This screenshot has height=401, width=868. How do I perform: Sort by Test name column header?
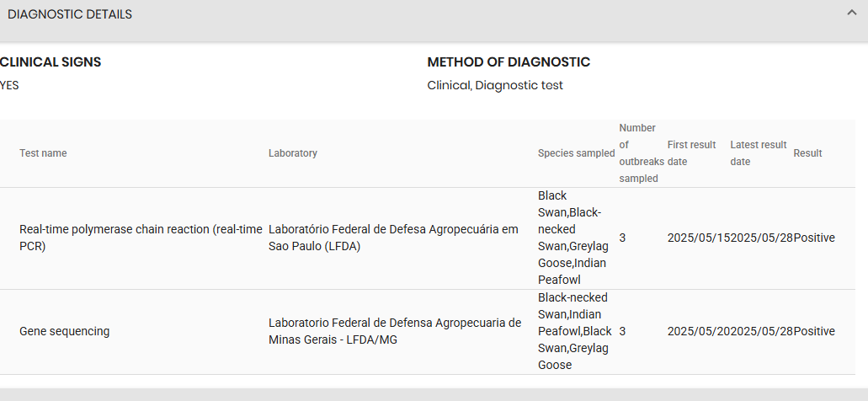click(x=43, y=153)
